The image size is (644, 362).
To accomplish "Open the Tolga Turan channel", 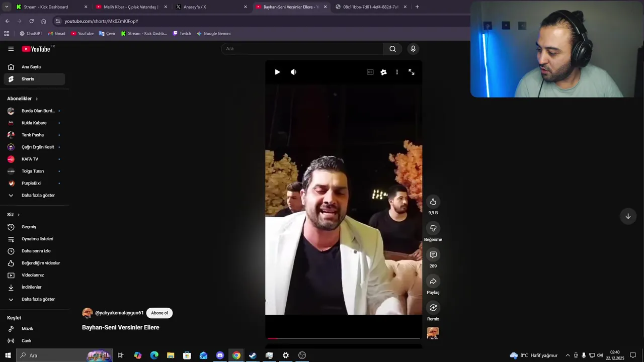I will coord(34,171).
